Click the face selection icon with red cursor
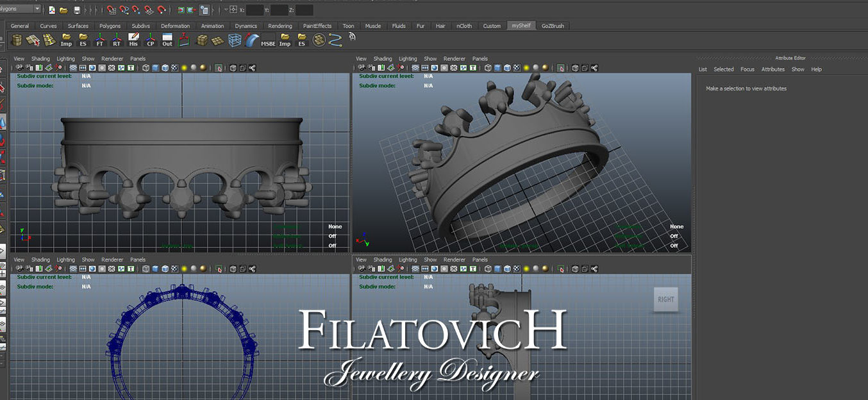 tap(32, 40)
